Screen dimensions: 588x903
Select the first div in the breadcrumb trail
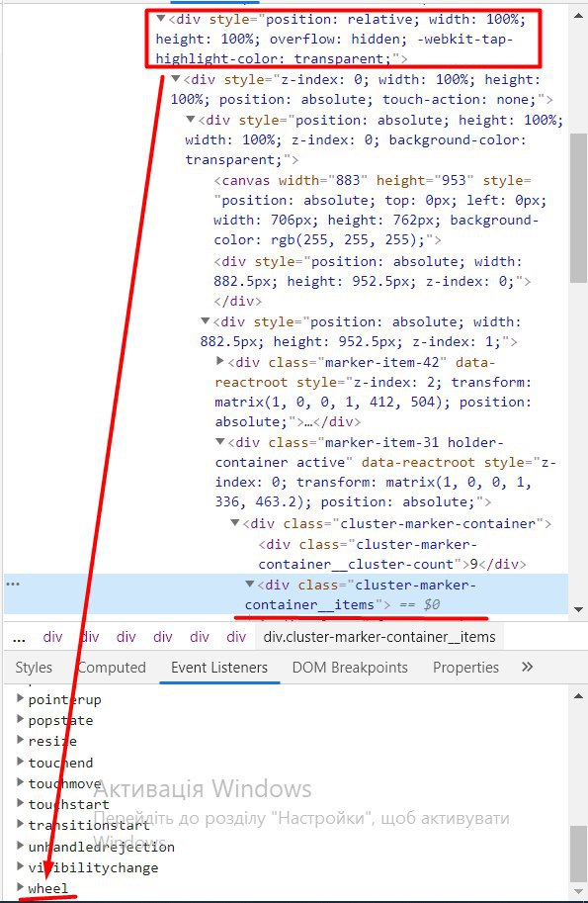coord(52,637)
